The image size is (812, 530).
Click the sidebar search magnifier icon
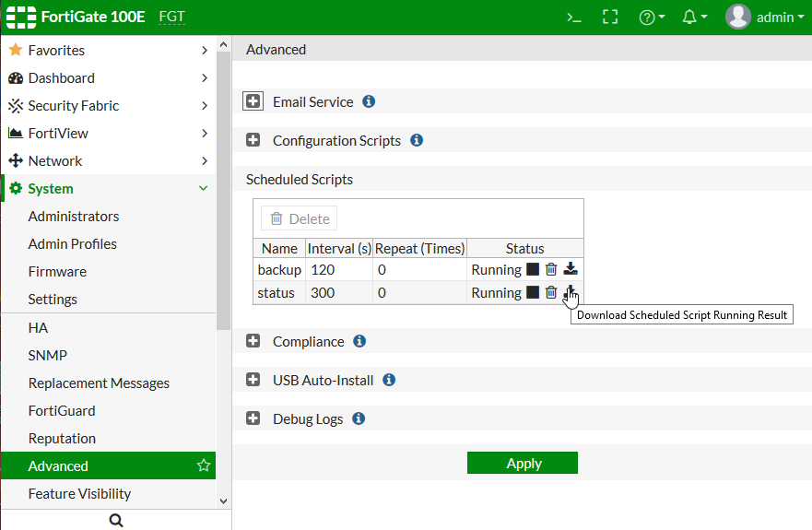[x=116, y=521]
